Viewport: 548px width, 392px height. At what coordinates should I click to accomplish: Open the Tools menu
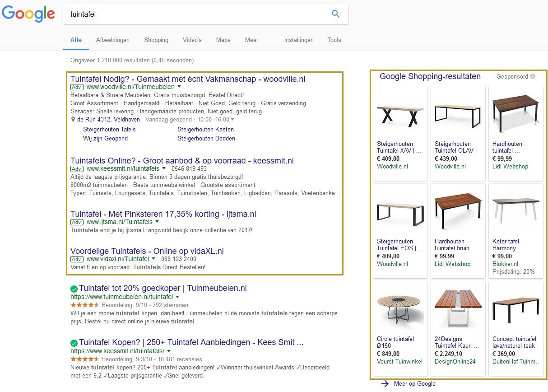click(x=334, y=40)
